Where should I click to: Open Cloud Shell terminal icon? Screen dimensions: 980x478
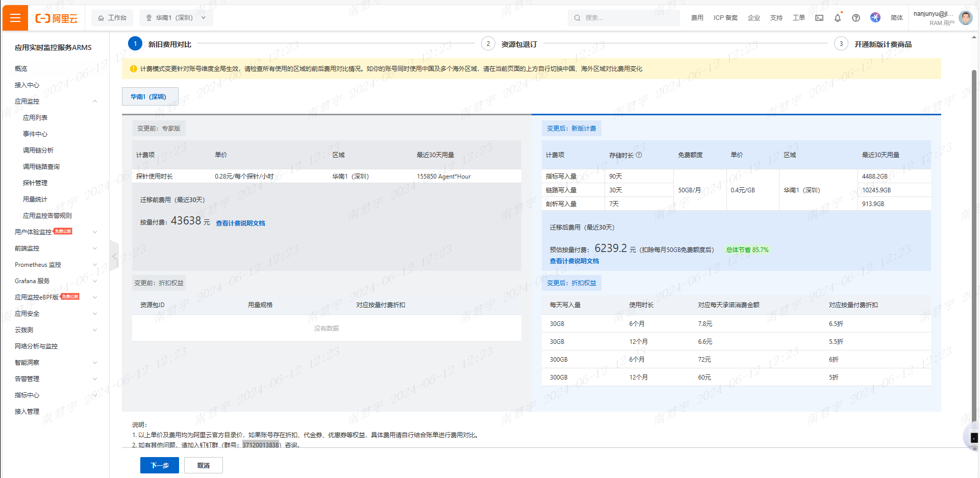pos(819,18)
